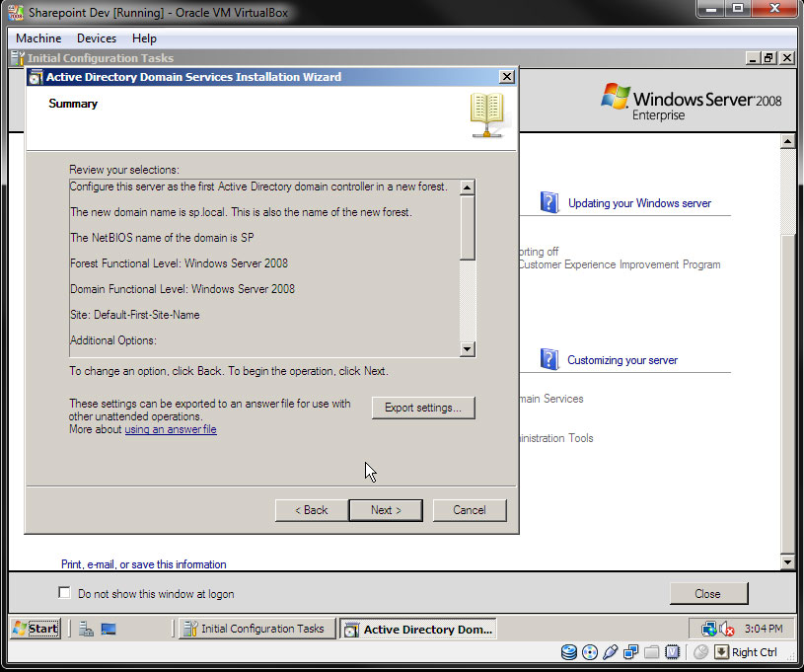Close the Active Directory wizard with X

click(507, 77)
